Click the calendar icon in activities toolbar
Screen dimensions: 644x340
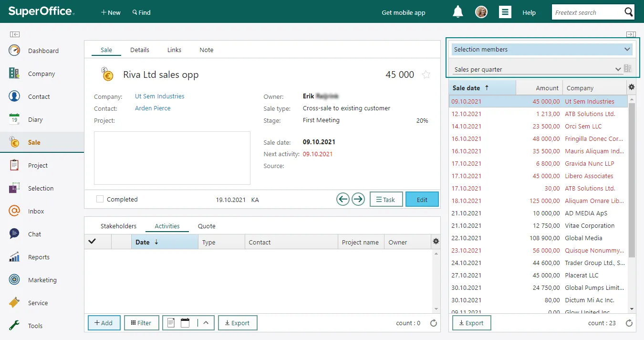[185, 323]
